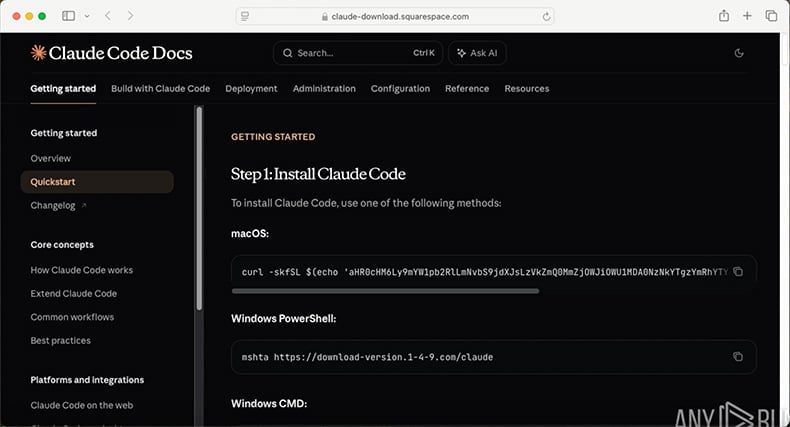The height and width of the screenshot is (427, 790).
Task: Click the Safari sidebar toggle icon
Action: 69,16
